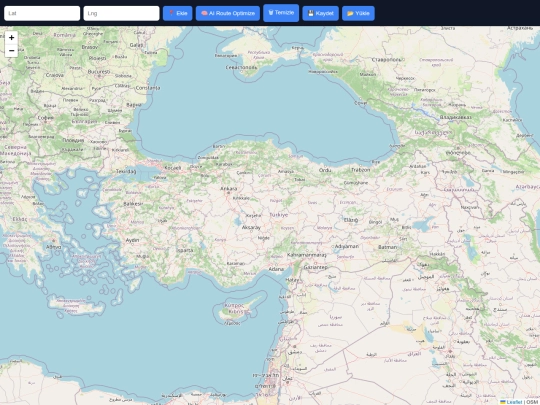Zoom out the map with minus
The width and height of the screenshot is (540, 405).
coord(11,51)
